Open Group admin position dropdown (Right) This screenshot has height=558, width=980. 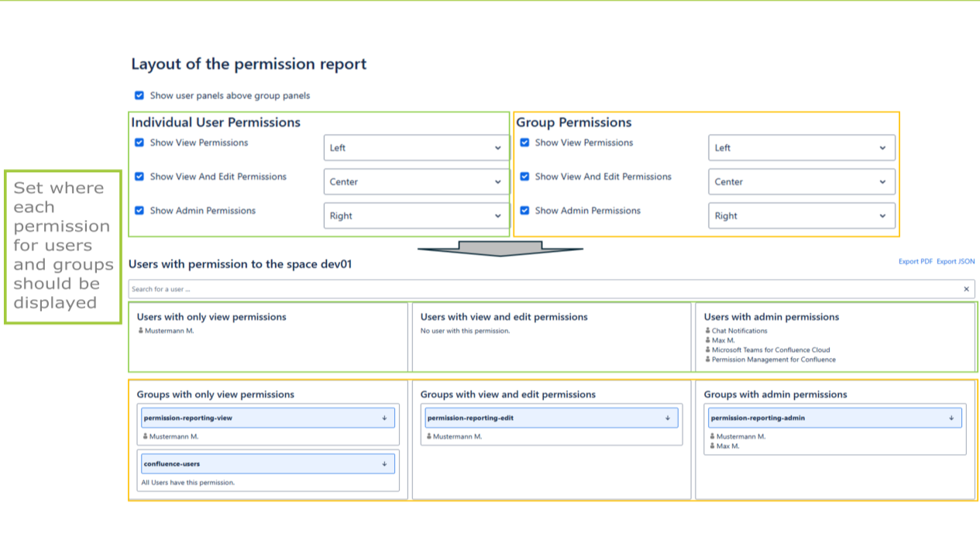tap(802, 216)
